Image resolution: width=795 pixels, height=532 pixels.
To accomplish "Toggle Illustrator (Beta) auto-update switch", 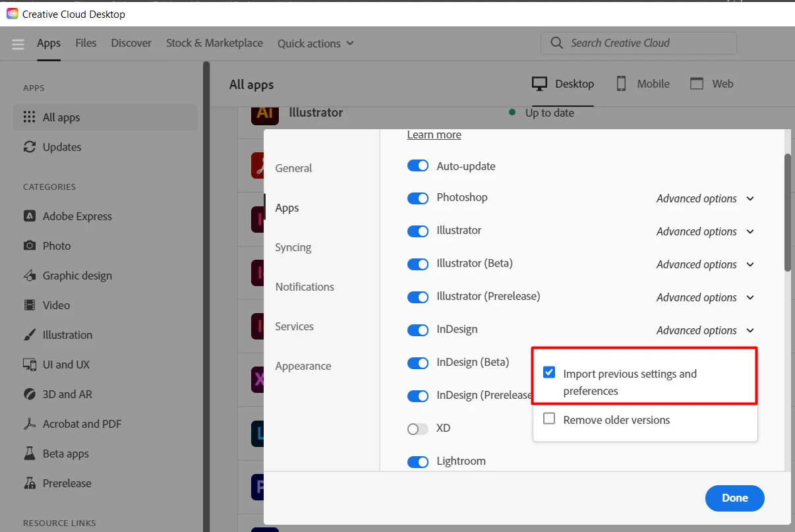I will [418, 264].
